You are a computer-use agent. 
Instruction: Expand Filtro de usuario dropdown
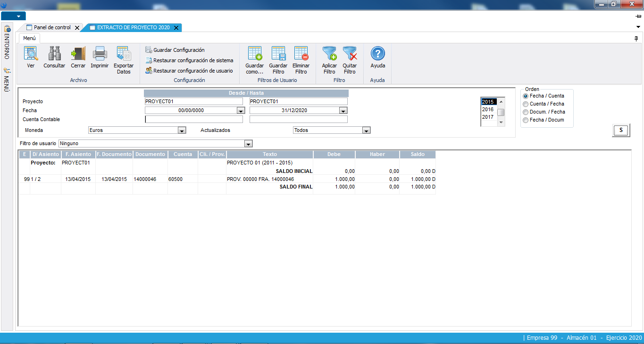point(249,143)
